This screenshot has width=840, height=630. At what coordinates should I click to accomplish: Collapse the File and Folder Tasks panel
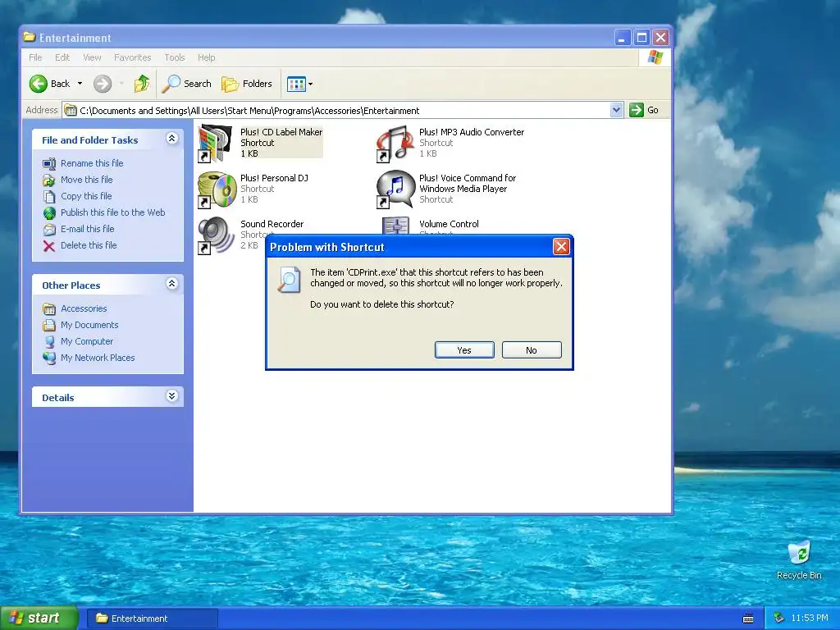point(172,139)
